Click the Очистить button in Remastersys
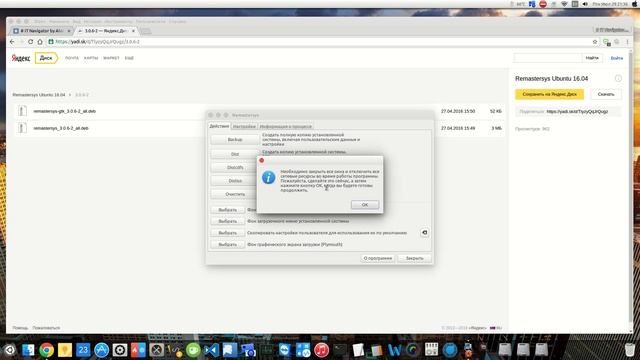The height and width of the screenshot is (360, 640). (x=235, y=194)
